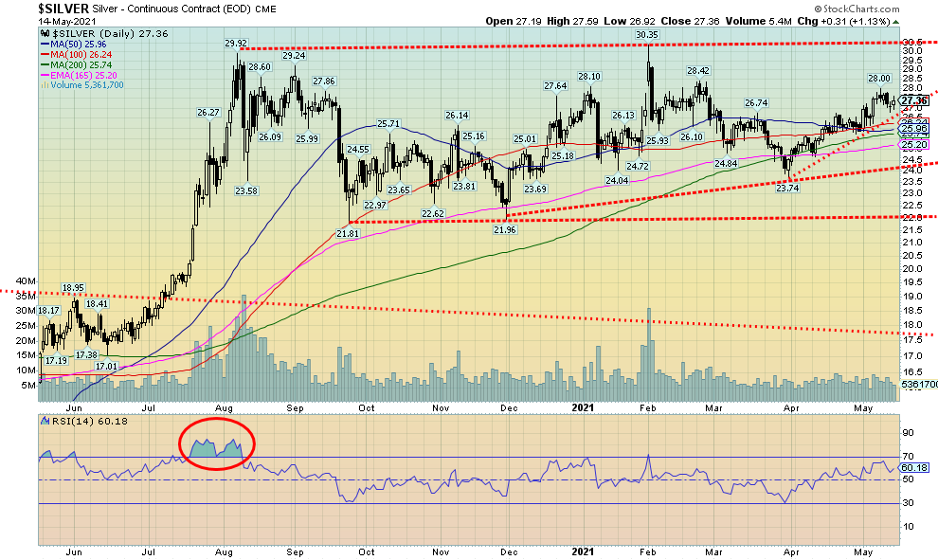Screen dimensions: 938x560
Task: Click the 30.35 peak price annotation
Action: tap(647, 35)
